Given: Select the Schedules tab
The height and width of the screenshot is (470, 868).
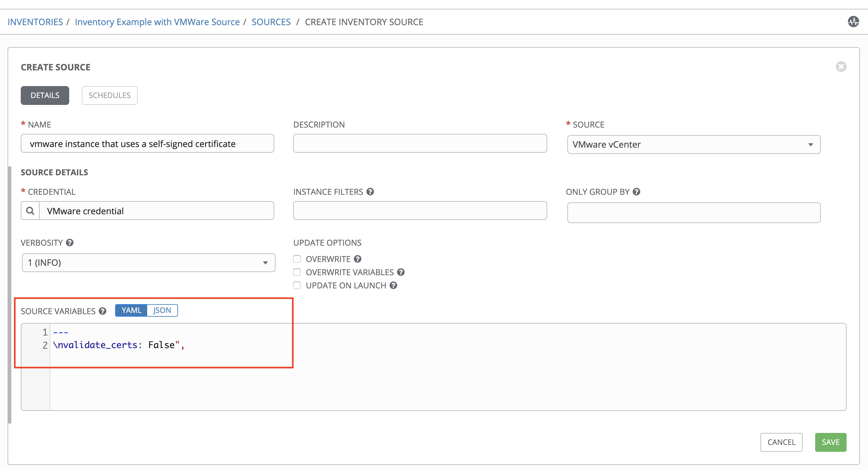Looking at the screenshot, I should [x=109, y=95].
